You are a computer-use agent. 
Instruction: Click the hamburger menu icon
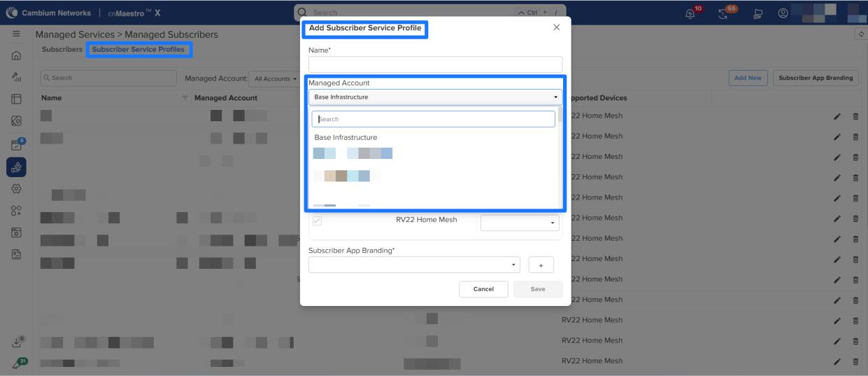click(x=16, y=34)
